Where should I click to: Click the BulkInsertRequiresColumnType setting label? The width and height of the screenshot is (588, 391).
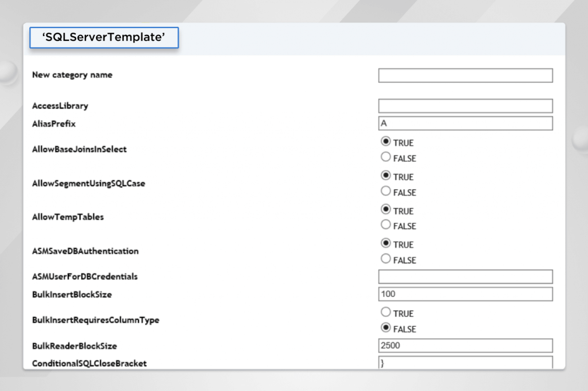click(x=95, y=320)
